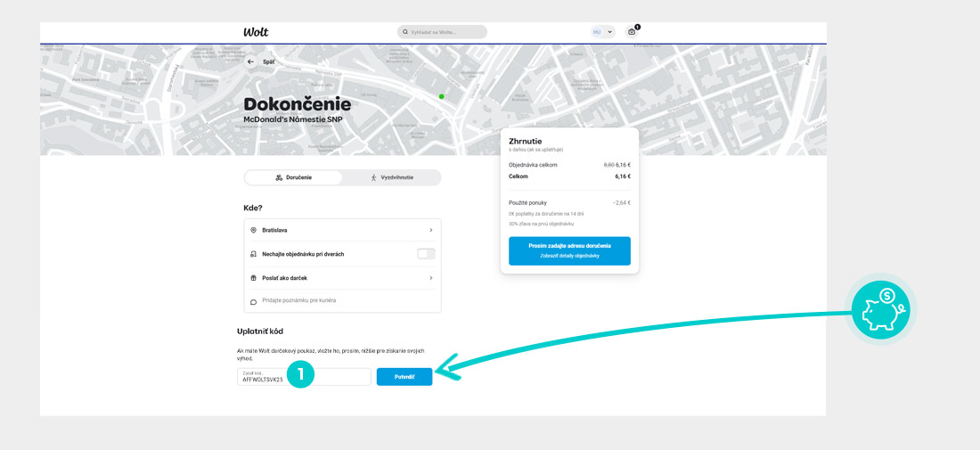Image resolution: width=980 pixels, height=450 pixels.
Task: Expand the Bratislava address row chevron
Action: point(430,230)
